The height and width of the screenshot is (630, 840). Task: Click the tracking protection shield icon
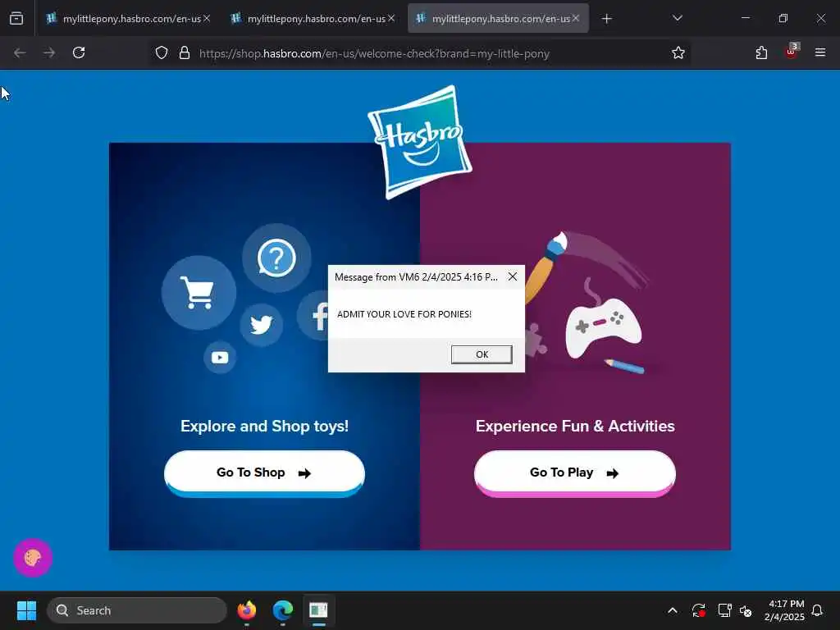click(x=162, y=52)
